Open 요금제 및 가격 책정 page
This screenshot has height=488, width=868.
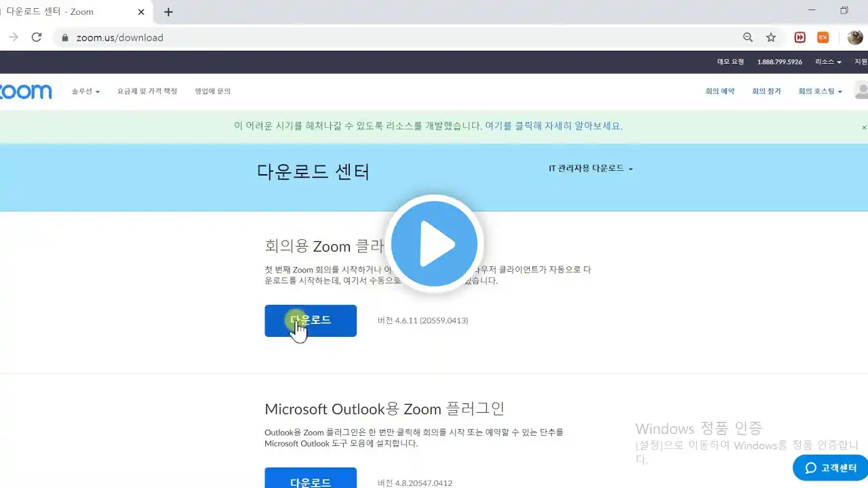[147, 91]
